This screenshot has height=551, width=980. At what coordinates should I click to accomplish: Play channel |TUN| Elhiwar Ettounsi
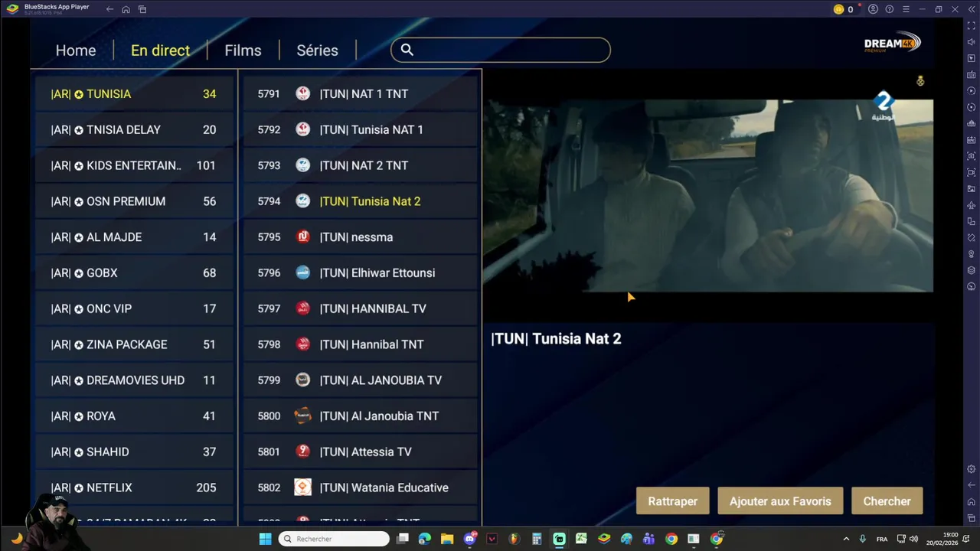[x=361, y=272]
